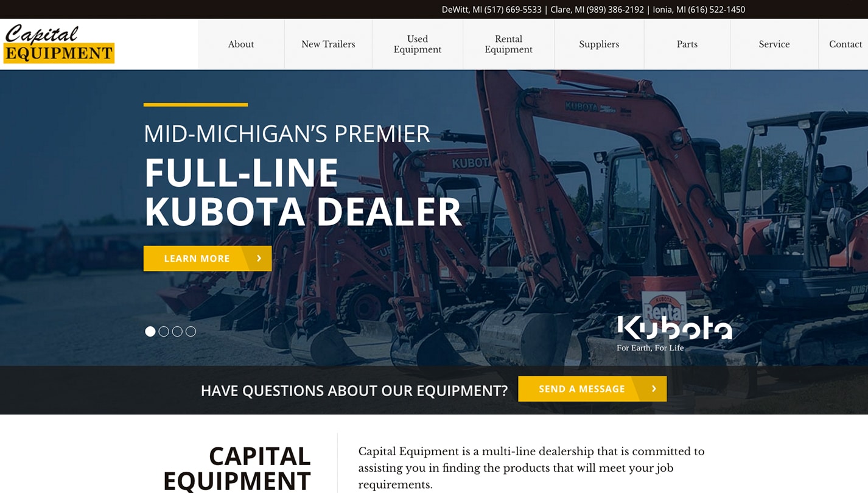Click the Capital Equipment logo
The image size is (868, 493).
pos(59,44)
